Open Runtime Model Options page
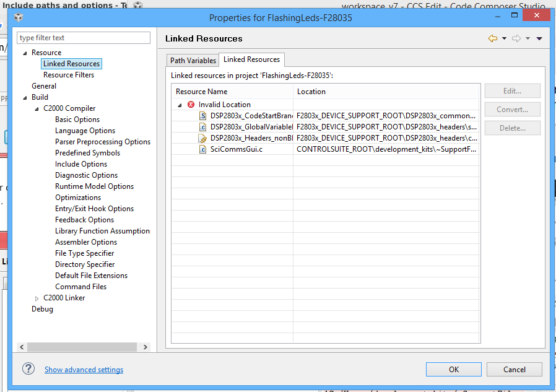This screenshot has height=392, width=556. tap(94, 186)
